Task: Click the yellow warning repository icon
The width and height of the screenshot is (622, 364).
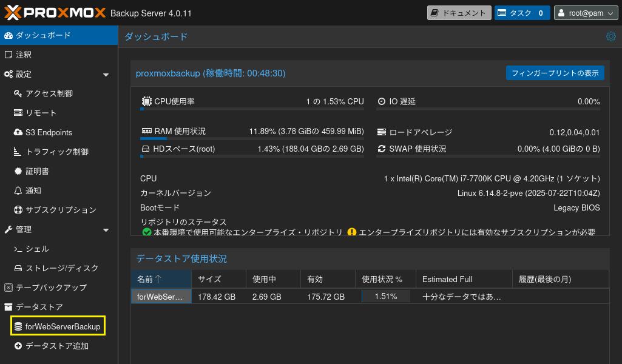Action: (x=352, y=232)
